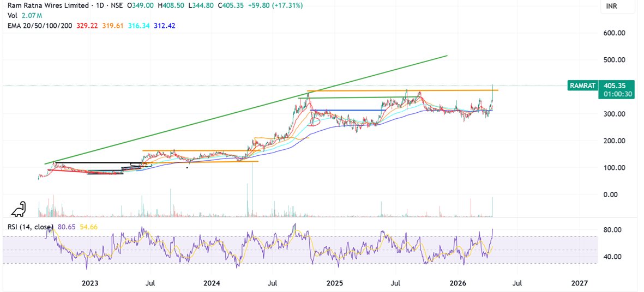Click the dinosaur logo icon near the volume bars
Viewport: 644px width, 292px height.
click(18, 209)
